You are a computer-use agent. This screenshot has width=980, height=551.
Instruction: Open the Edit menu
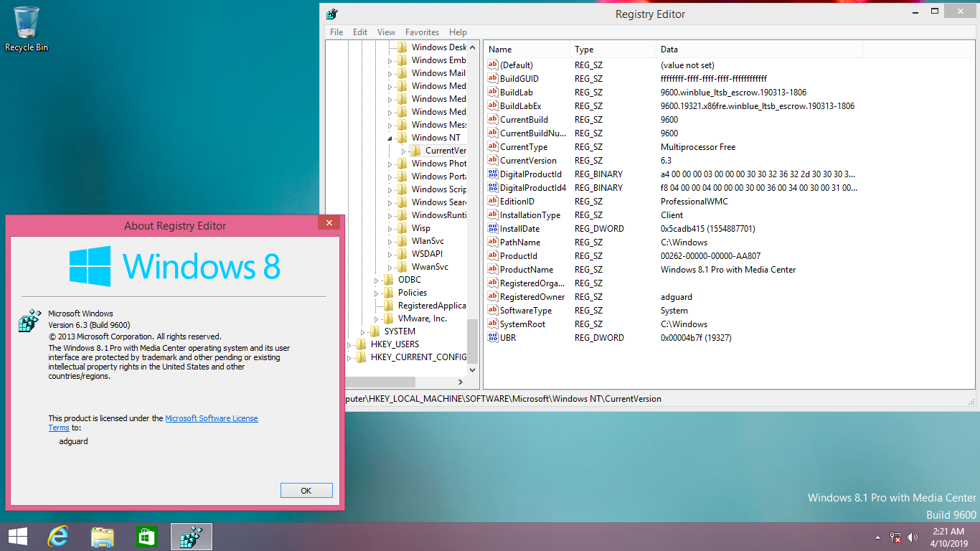pyautogui.click(x=360, y=32)
